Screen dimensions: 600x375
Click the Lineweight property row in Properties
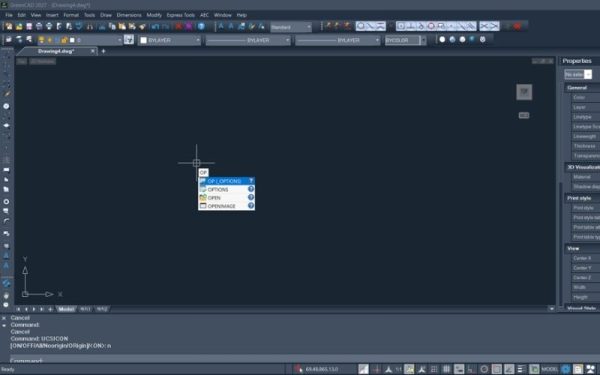pyautogui.click(x=585, y=136)
